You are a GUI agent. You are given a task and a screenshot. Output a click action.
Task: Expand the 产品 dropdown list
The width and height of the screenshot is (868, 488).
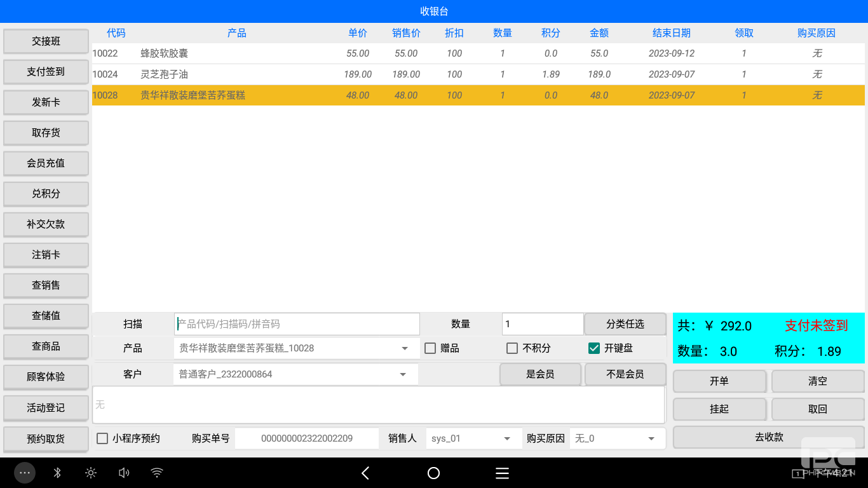405,348
